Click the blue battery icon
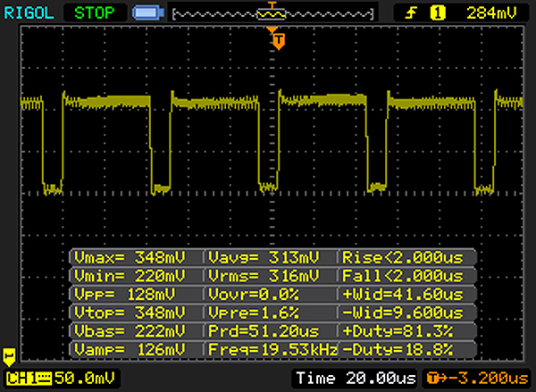 point(148,13)
